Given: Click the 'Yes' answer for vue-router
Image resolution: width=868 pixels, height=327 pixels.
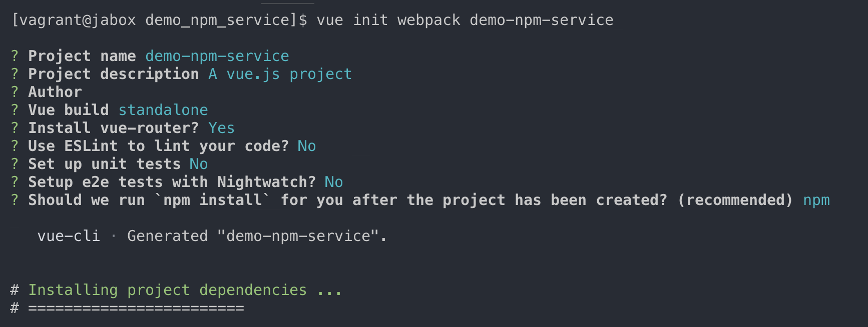Looking at the screenshot, I should click(221, 128).
